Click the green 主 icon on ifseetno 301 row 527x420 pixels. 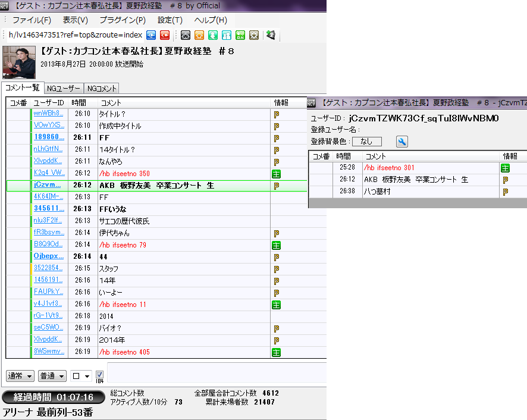(x=505, y=168)
